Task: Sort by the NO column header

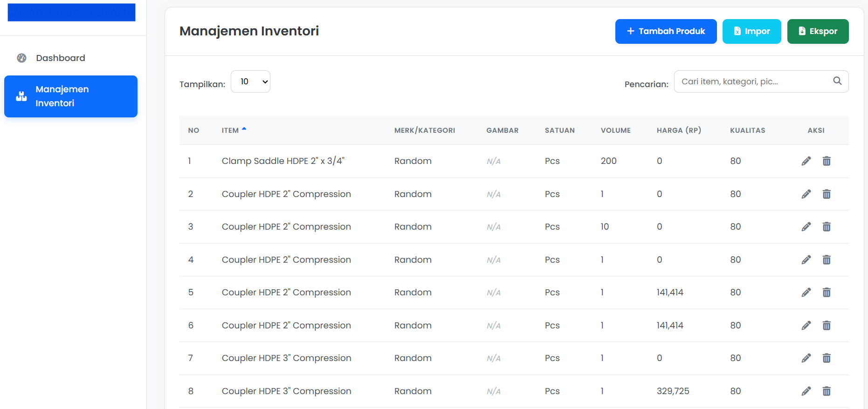Action: click(193, 130)
